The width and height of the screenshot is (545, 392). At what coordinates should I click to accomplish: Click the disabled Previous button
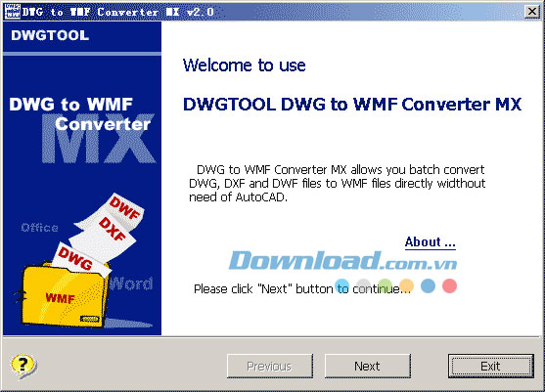270,366
